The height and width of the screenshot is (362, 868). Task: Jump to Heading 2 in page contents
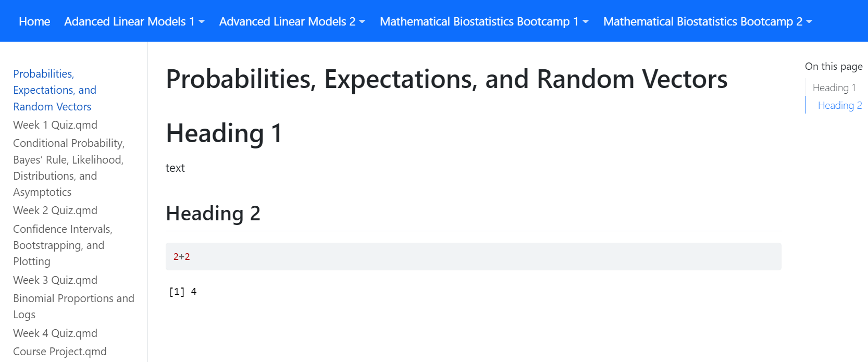tap(839, 105)
